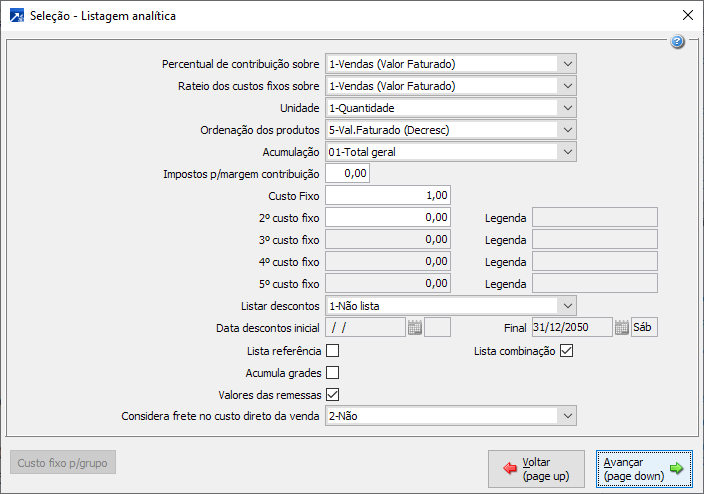
Task: Focus the 2º custo fixo field
Action: point(388,217)
